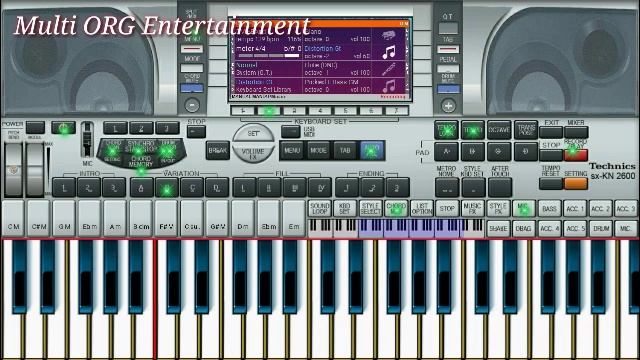Open the MIXER button

point(576,132)
